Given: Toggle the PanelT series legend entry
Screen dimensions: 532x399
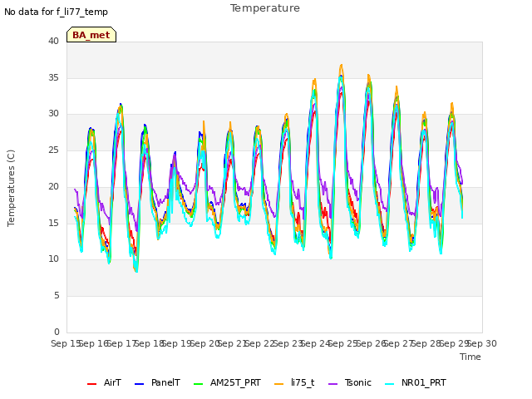Looking at the screenshot, I should (157, 383).
